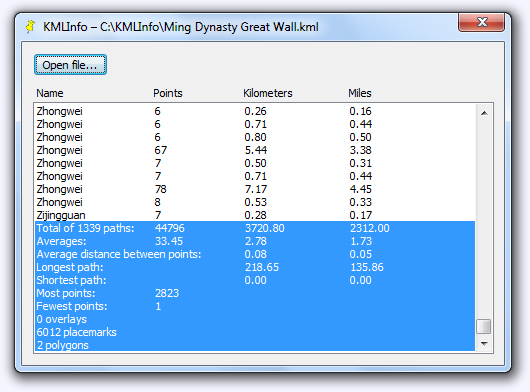
Task: Click the list's vertical scrollbar thumb
Action: [x=484, y=326]
